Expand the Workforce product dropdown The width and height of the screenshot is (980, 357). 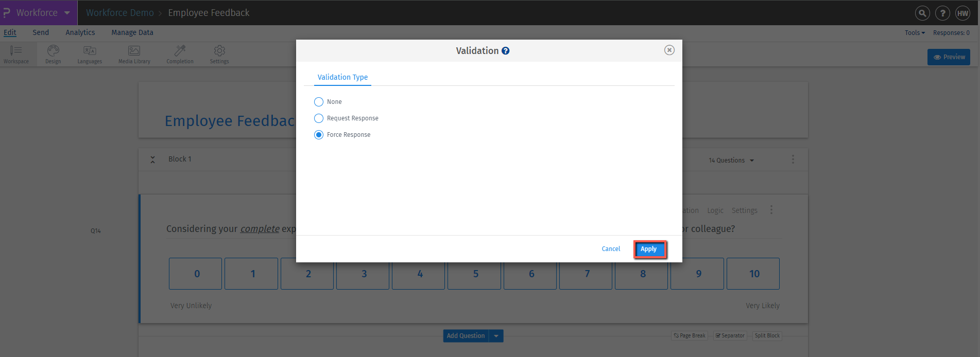(67, 13)
